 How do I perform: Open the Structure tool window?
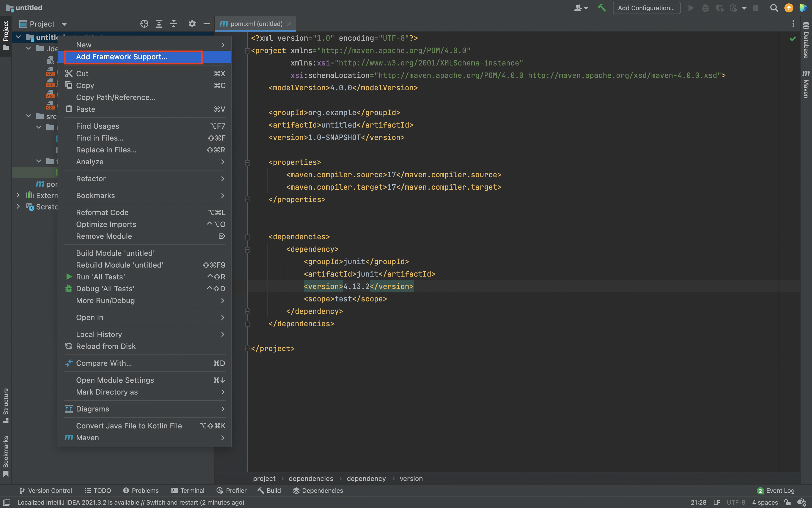[6, 405]
